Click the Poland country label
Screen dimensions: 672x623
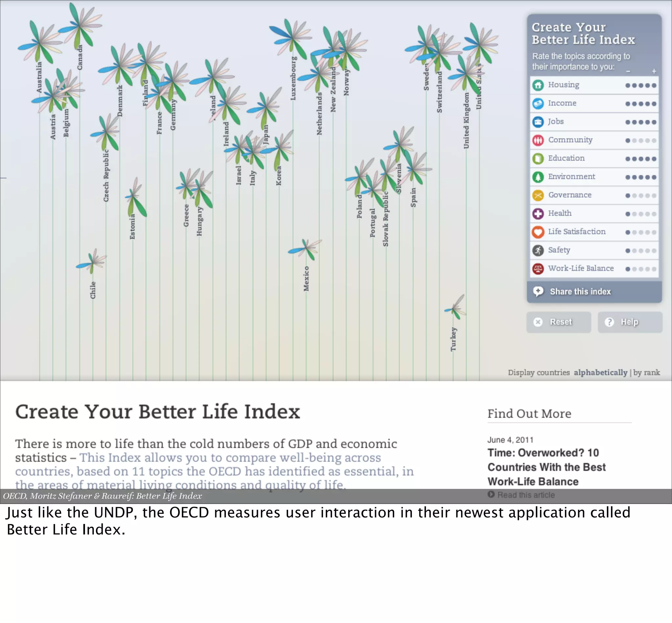point(359,206)
